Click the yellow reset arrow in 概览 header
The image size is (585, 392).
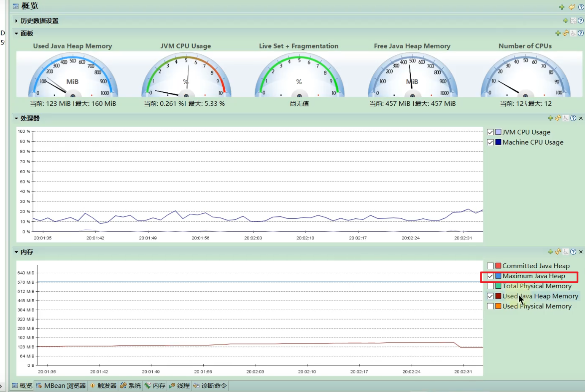tap(572, 7)
